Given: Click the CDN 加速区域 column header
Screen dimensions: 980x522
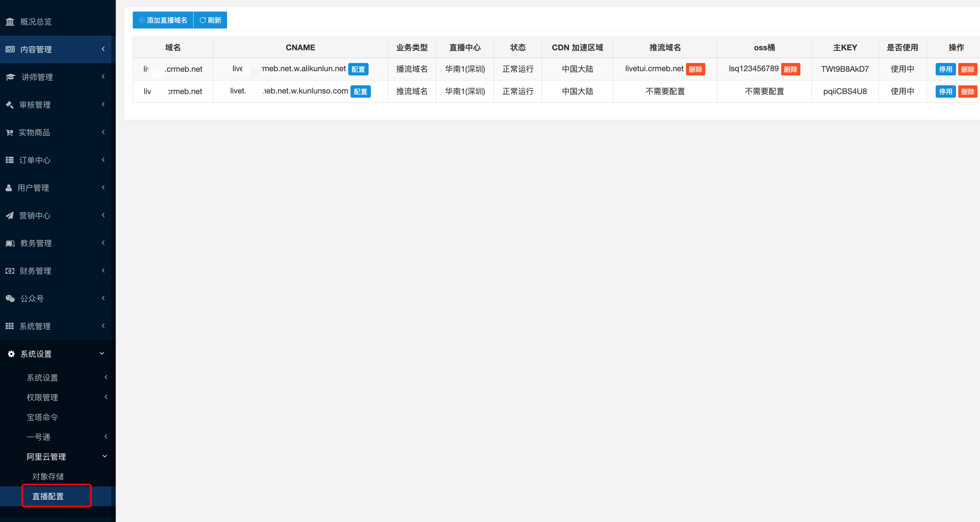Looking at the screenshot, I should tap(578, 47).
